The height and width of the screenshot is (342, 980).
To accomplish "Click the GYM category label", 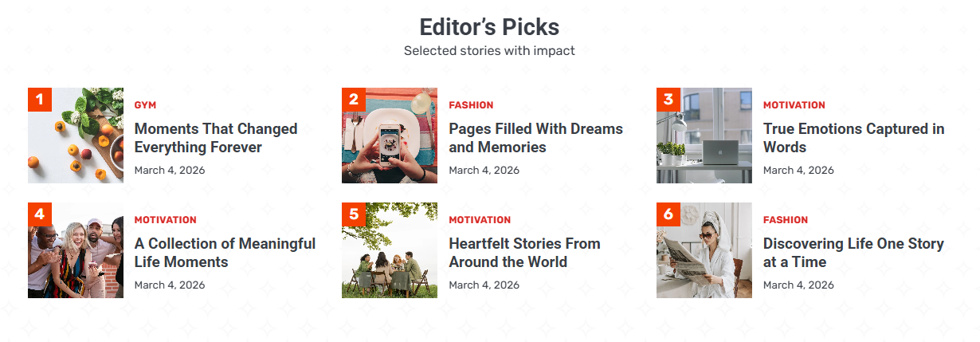I will tap(145, 105).
